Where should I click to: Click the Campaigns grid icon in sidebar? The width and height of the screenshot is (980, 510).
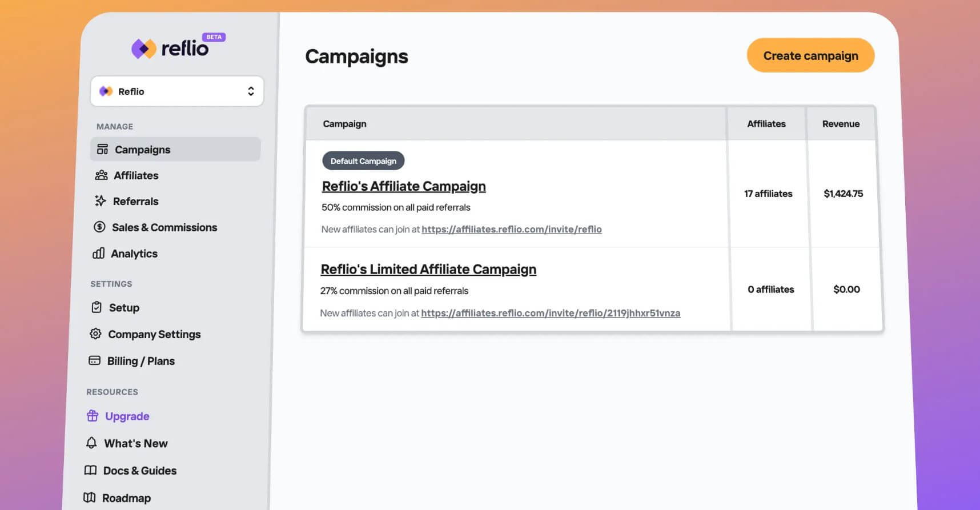coord(102,149)
